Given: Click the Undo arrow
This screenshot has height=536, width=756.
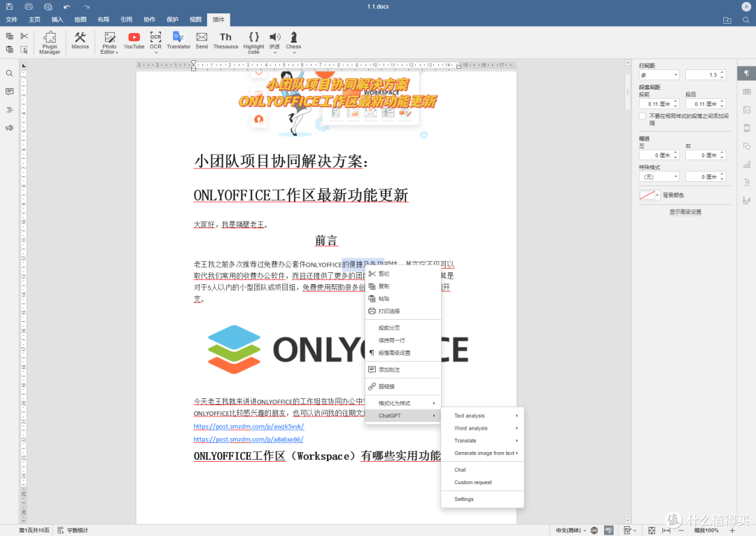Looking at the screenshot, I should click(67, 6).
